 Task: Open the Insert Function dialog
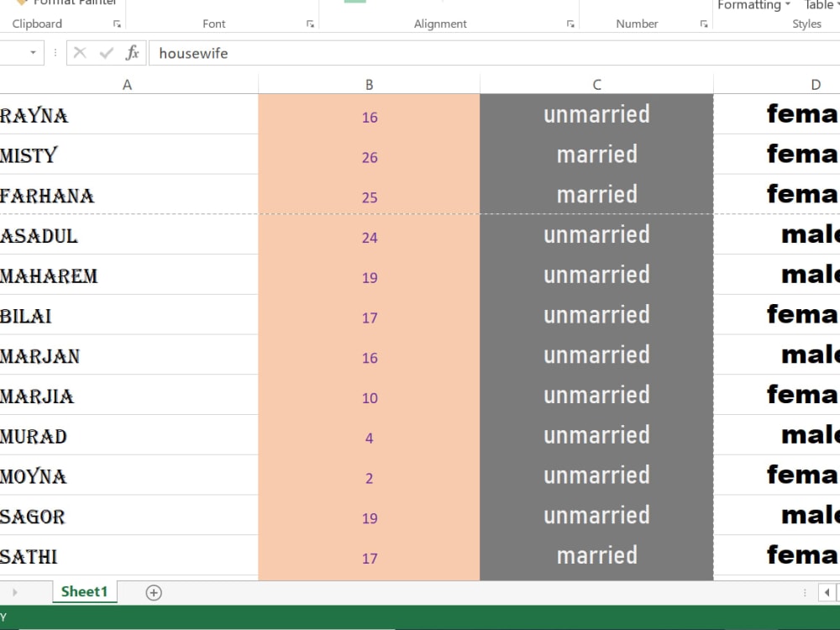[132, 53]
